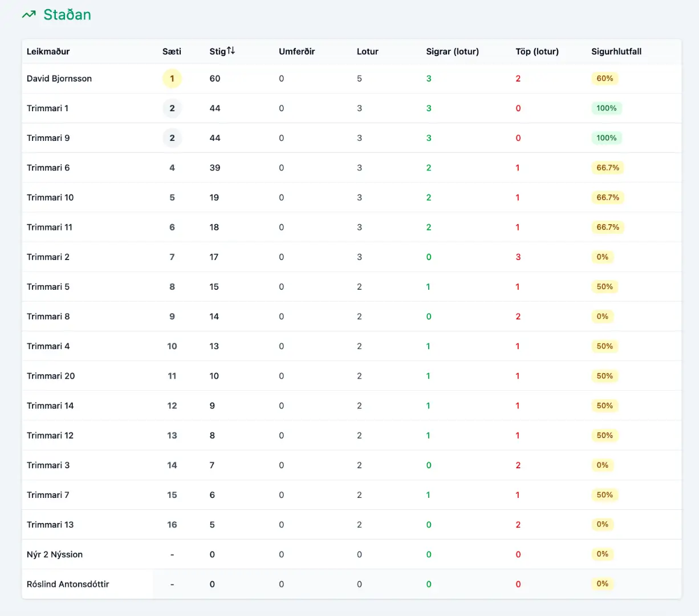Select the Nýr 2 Nýssion player
Image resolution: width=699 pixels, height=616 pixels.
point(55,554)
